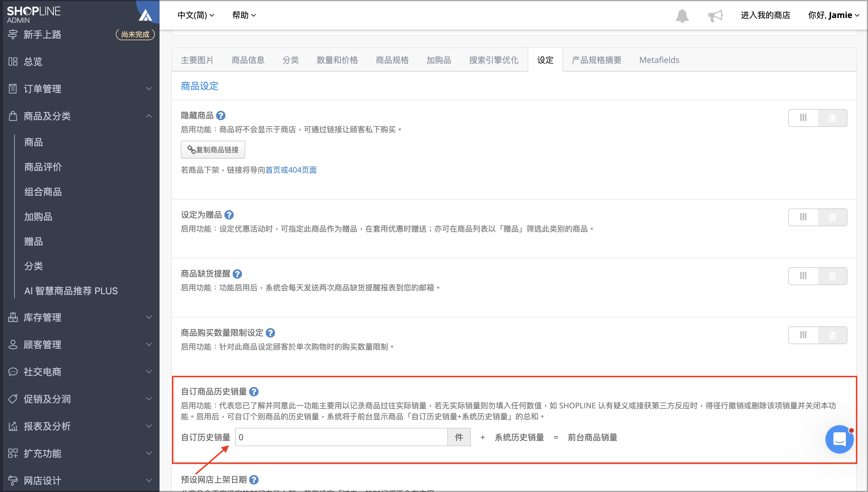Switch to the 产品规格摘要 tab
The width and height of the screenshot is (868, 492).
click(596, 60)
